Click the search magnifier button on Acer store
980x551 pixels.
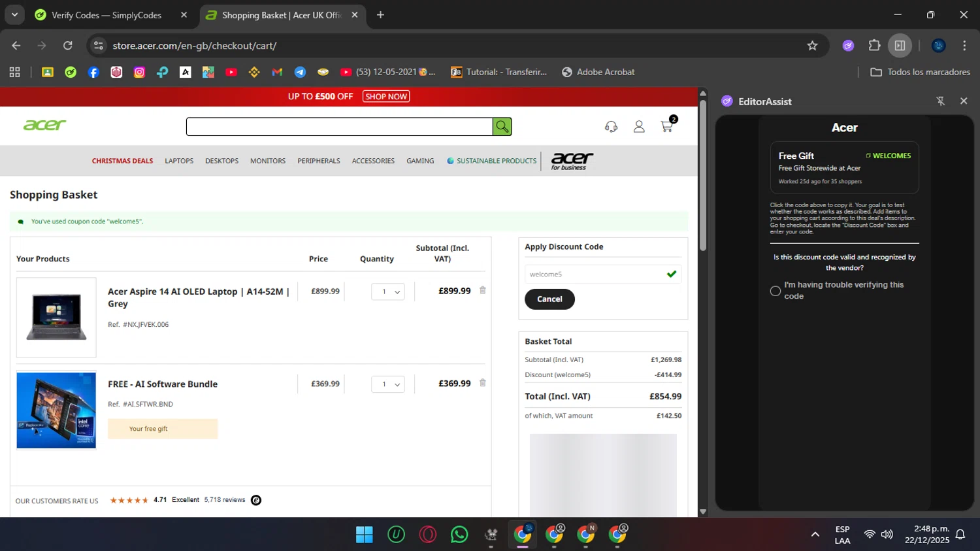(502, 126)
